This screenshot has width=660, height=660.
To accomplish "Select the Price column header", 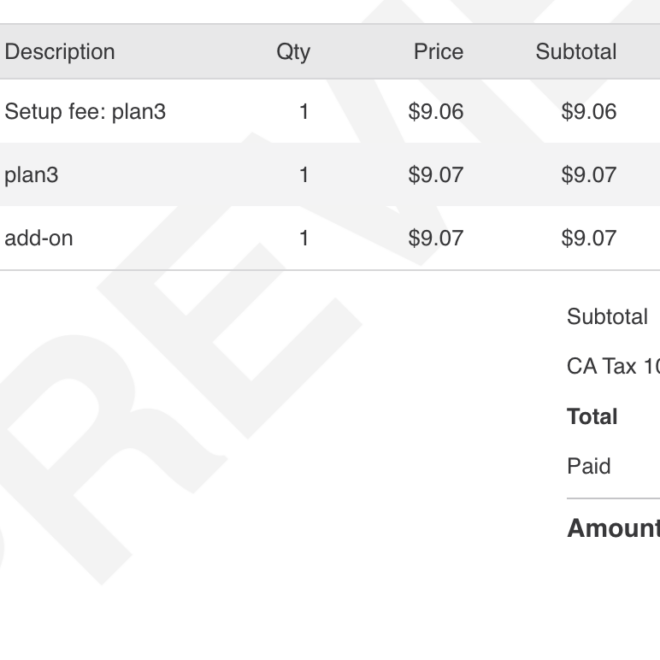I will coord(439,52).
